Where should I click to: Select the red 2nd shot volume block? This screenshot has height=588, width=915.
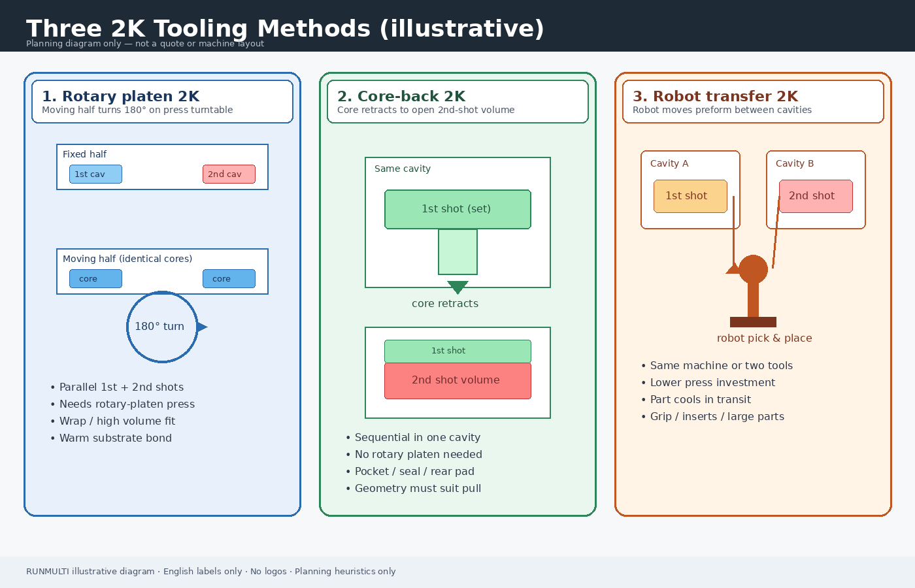457,381
